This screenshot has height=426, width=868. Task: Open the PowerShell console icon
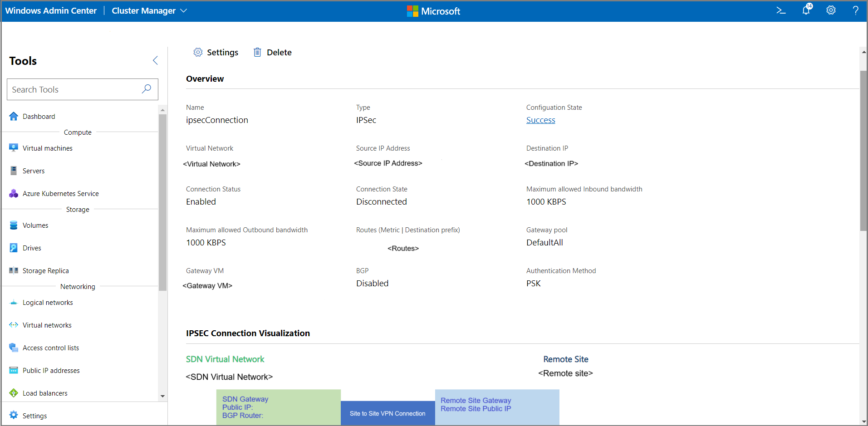tap(780, 10)
